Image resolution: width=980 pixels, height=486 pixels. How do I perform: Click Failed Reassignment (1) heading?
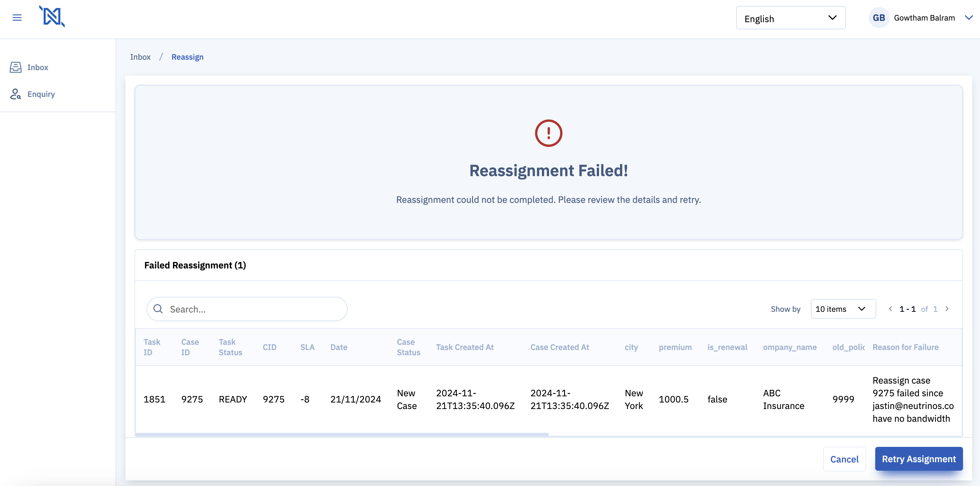195,265
